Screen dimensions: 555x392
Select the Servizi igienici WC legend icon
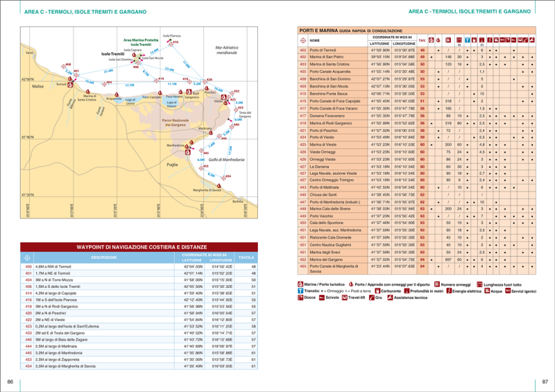(x=506, y=291)
